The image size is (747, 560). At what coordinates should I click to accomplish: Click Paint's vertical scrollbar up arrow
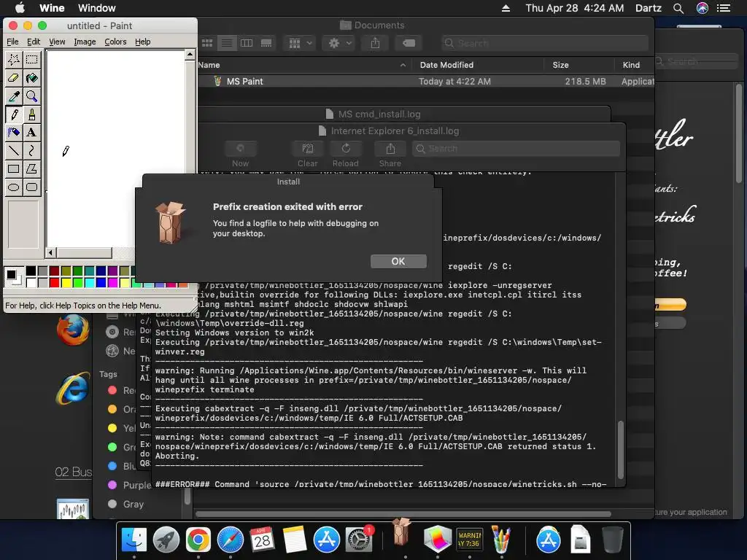click(x=190, y=54)
